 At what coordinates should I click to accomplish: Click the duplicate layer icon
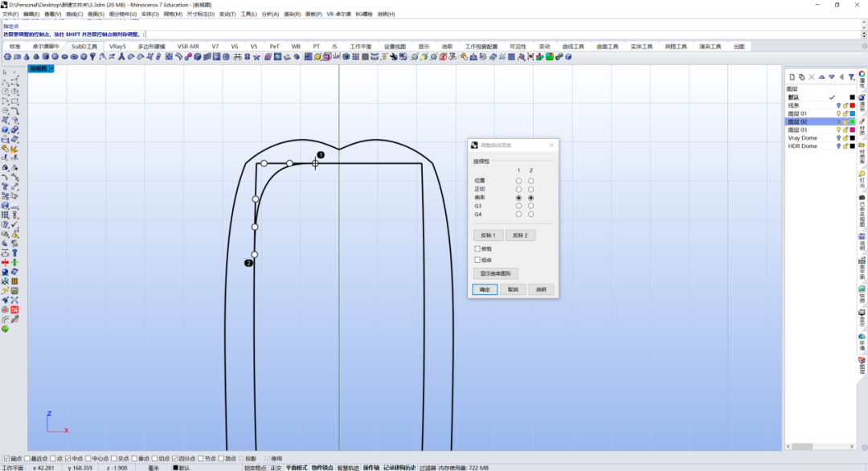(801, 77)
